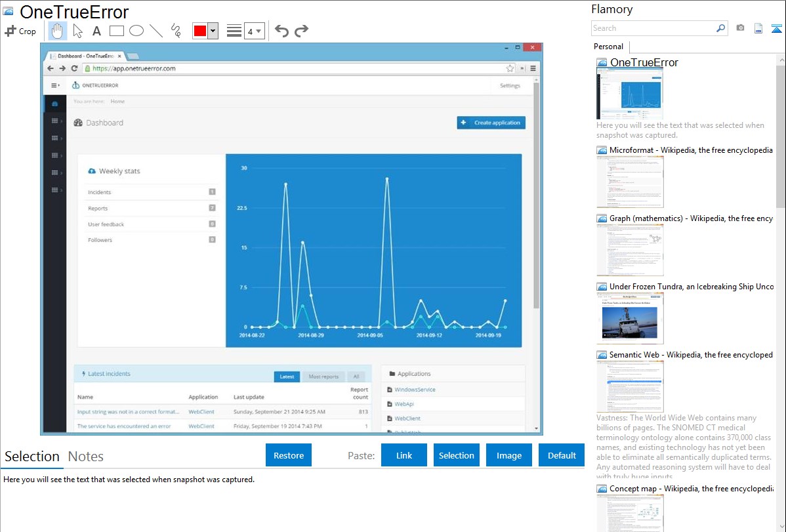Click the Paste Selection button

pyautogui.click(x=456, y=455)
